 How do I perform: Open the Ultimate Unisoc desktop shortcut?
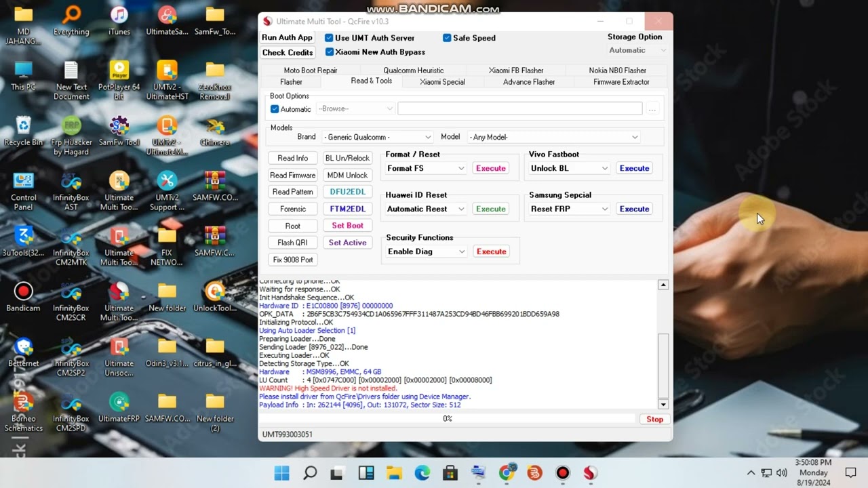coord(119,357)
